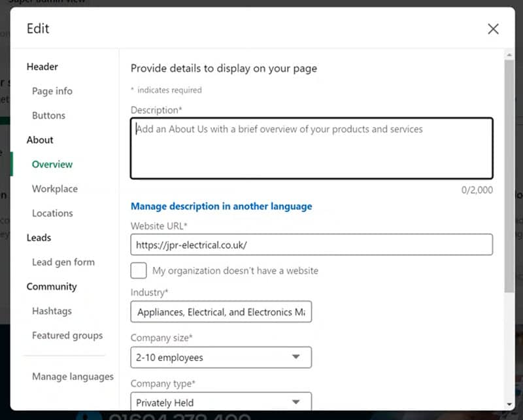523x420 pixels.
Task: Click inside the Description text area
Action: click(312, 149)
